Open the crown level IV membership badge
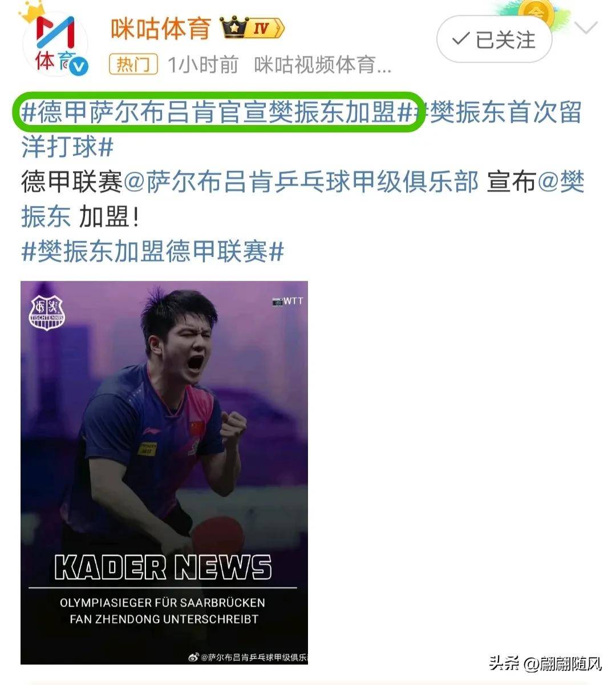 pos(253,27)
